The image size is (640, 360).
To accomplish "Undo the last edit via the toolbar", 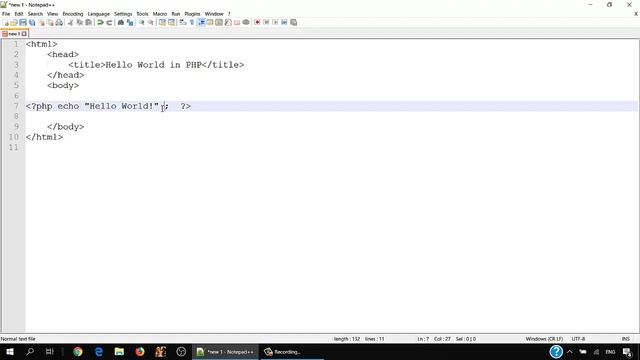I will [x=100, y=22].
